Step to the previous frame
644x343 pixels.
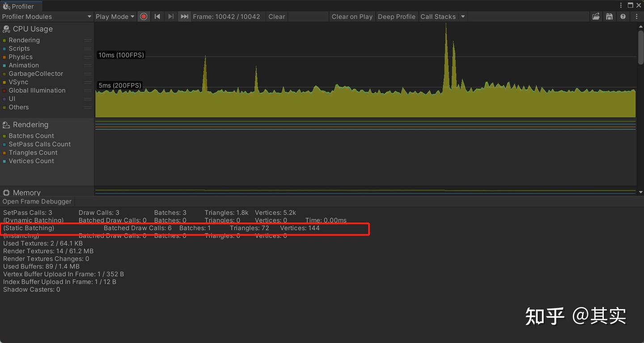pyautogui.click(x=157, y=16)
